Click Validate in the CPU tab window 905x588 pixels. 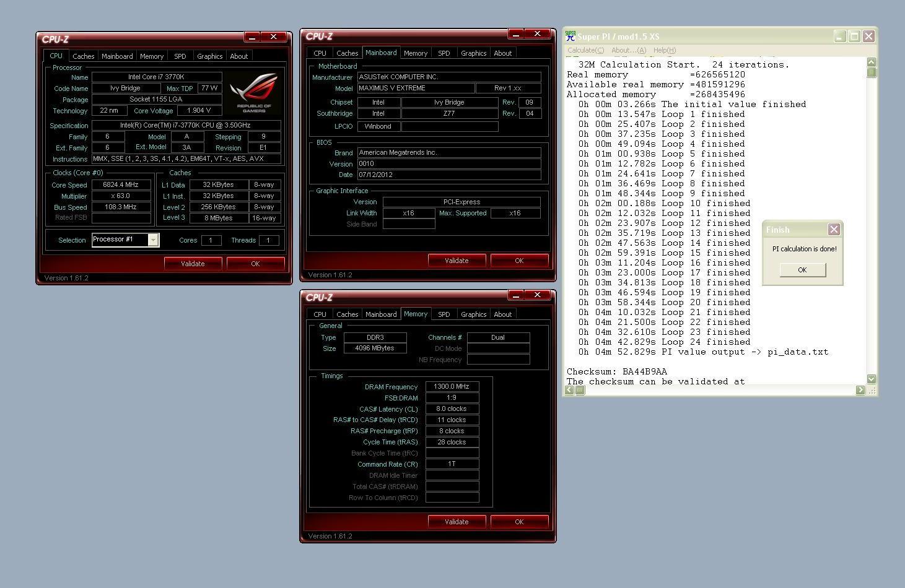point(193,264)
